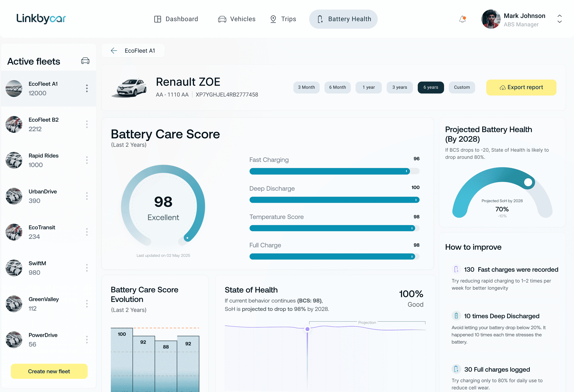The image size is (574, 392).
Task: Click the EcoTransit fleet thumbnail
Action: pos(14,232)
